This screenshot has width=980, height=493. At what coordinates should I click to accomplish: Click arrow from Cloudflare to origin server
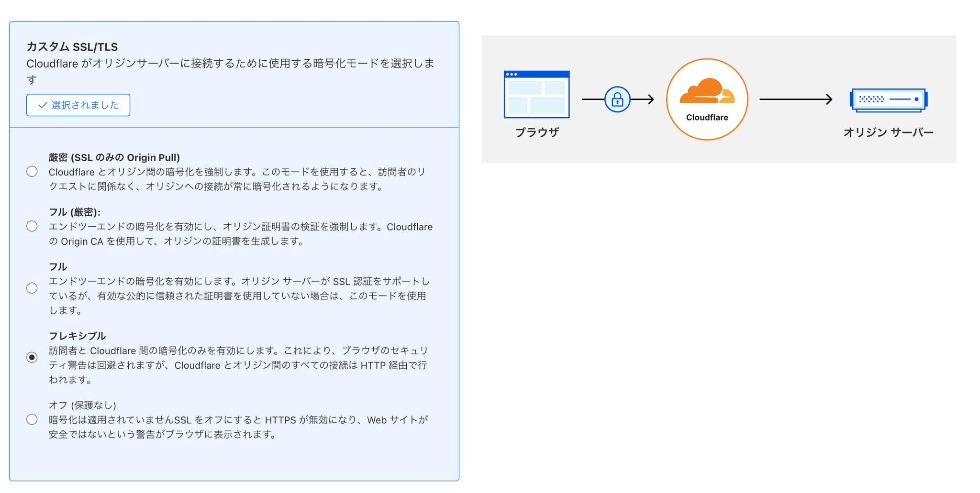click(796, 99)
